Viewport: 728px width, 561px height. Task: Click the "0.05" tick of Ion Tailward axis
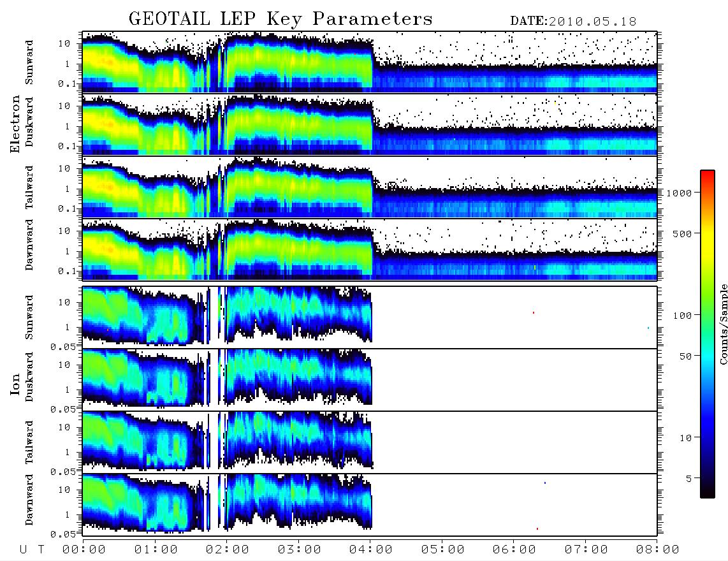tap(63, 471)
